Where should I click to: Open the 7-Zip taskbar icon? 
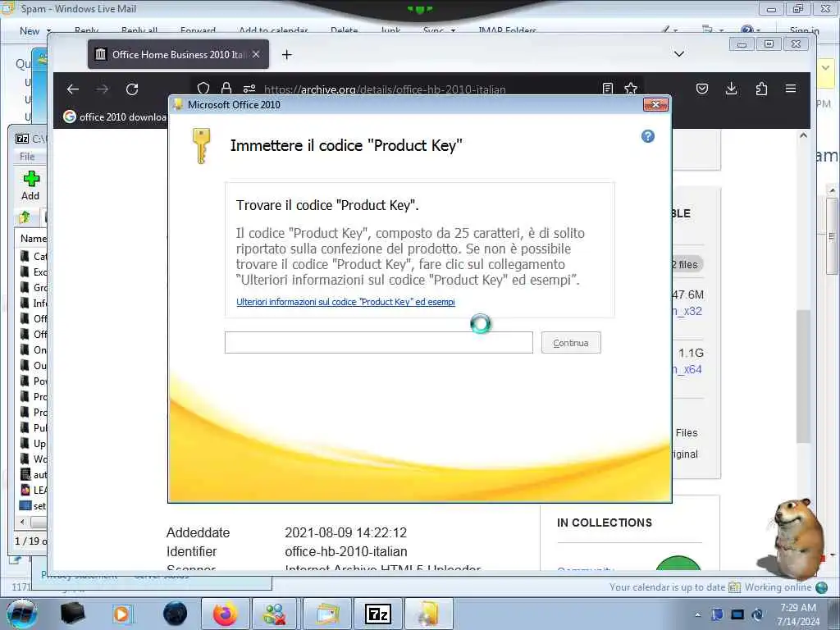click(377, 614)
